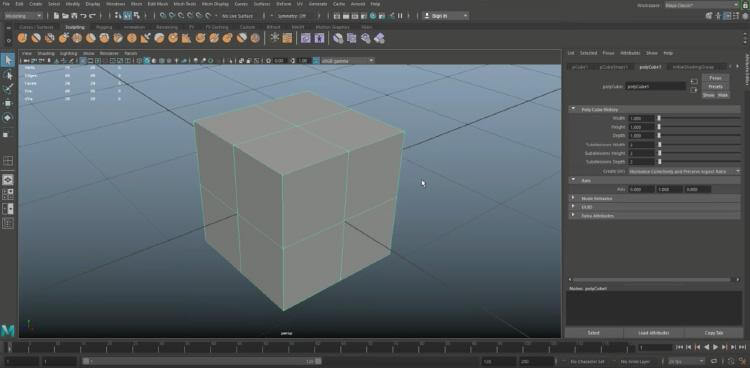Click the timeline range slider bar
This screenshot has height=368, width=750.
coord(201,361)
